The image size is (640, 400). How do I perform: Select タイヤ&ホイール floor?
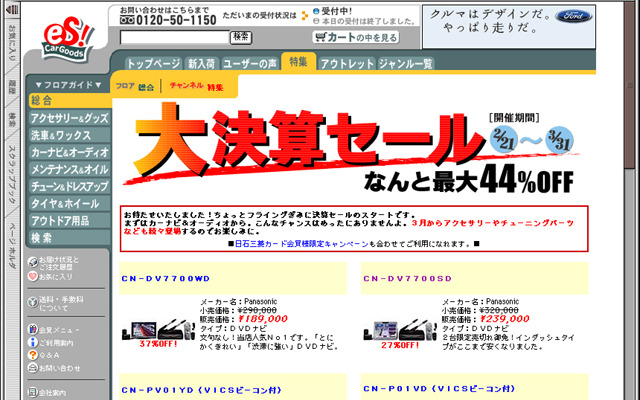click(69, 204)
